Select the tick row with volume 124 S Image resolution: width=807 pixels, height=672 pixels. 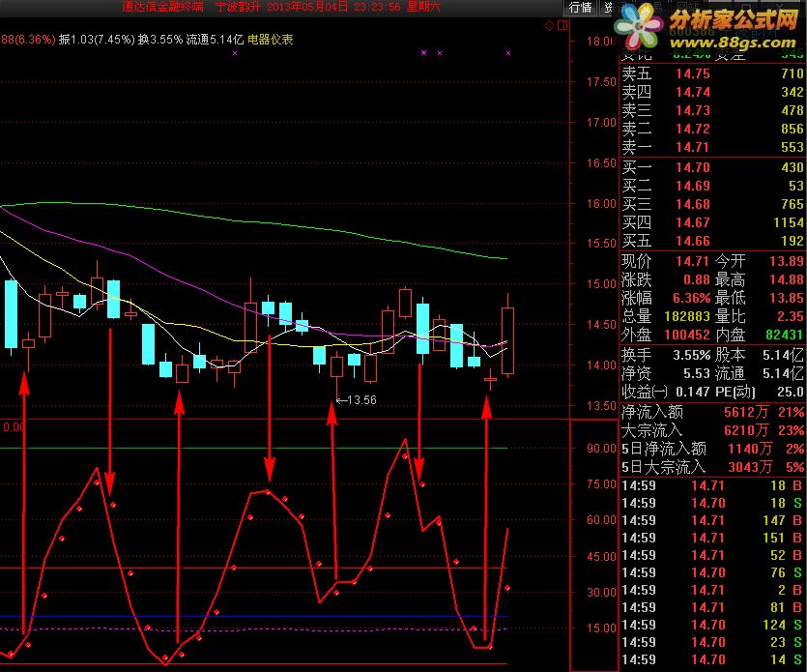712,625
